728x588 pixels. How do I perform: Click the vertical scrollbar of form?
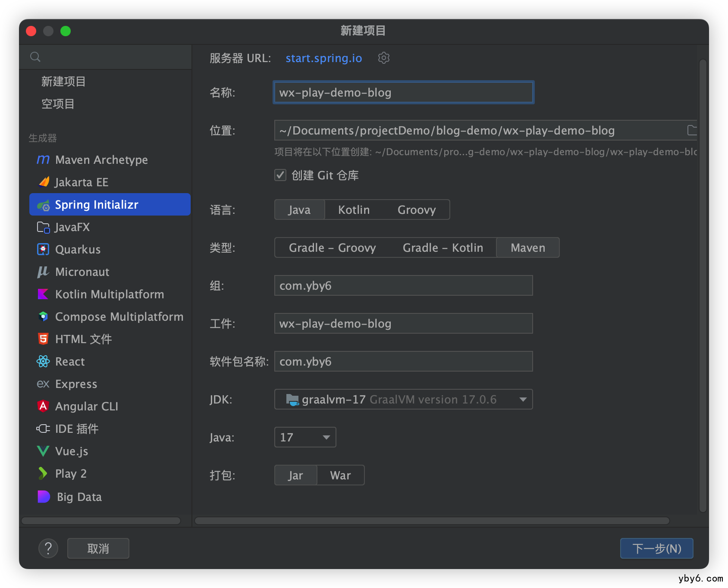703,285
